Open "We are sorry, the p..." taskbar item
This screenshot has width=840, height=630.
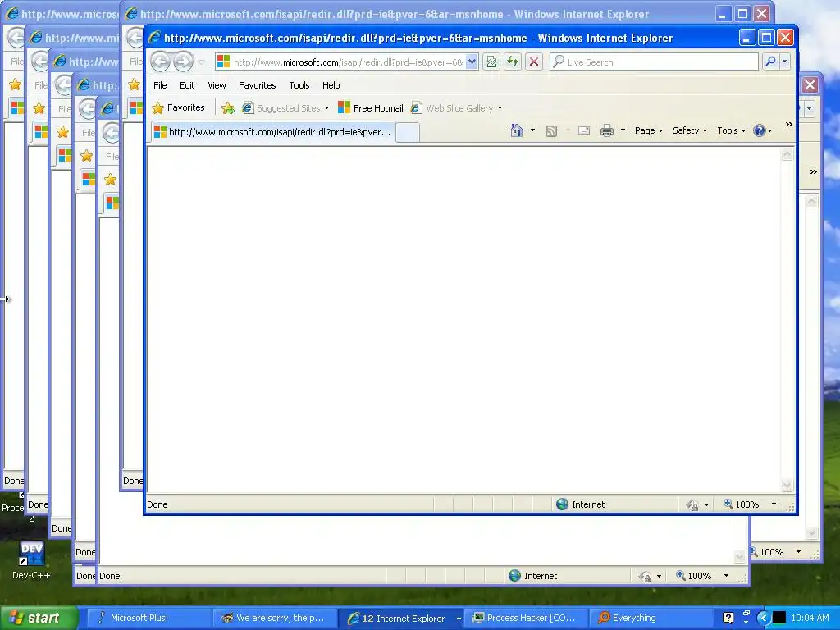point(274,618)
